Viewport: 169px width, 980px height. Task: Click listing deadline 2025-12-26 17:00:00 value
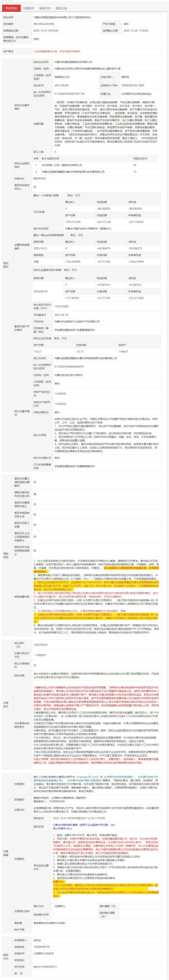pos(136,30)
